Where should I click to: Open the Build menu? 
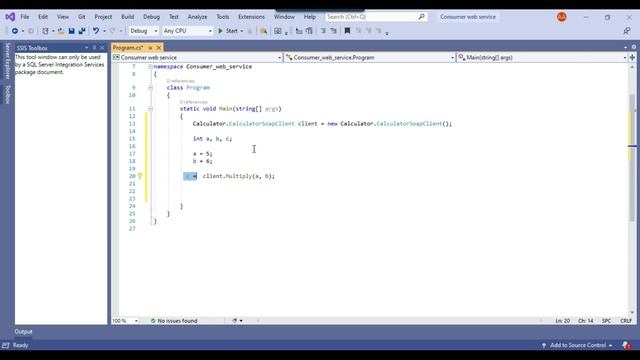pyautogui.click(x=127, y=17)
